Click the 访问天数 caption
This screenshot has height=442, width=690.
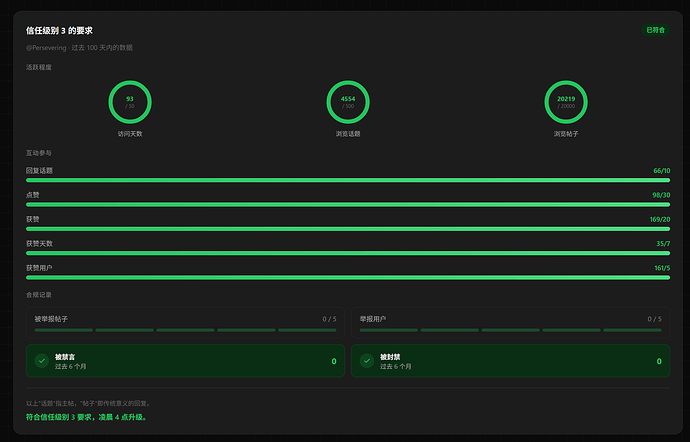point(130,134)
